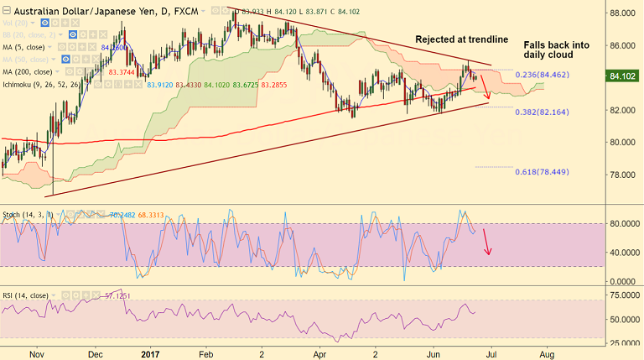Show the hidden BB (20, close, 2) via eye
Screen dimensions: 644x360
tap(73, 35)
